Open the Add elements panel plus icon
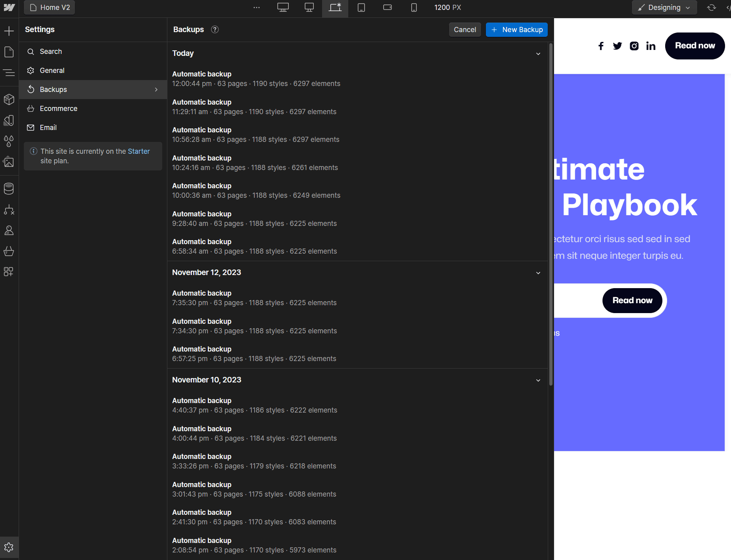 [x=9, y=31]
